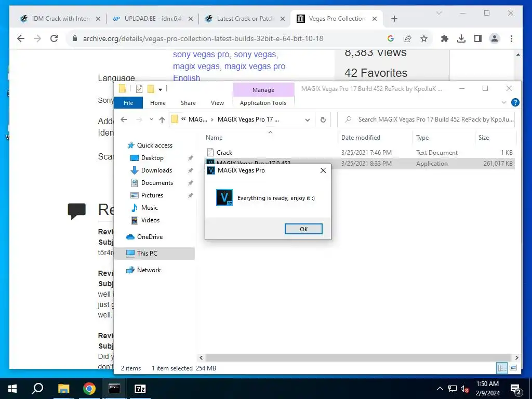Go back in Chrome browser
Viewport: 532px width, 399px height.
[x=21, y=38]
